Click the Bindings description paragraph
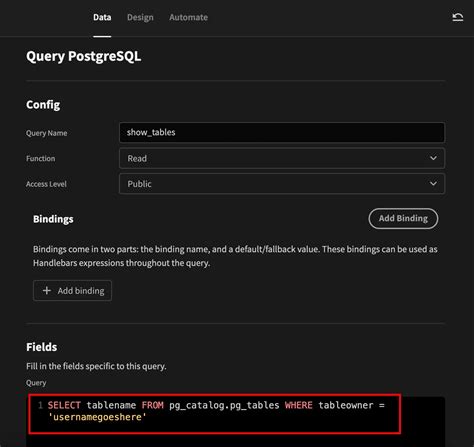The height and width of the screenshot is (447, 474). (x=235, y=256)
